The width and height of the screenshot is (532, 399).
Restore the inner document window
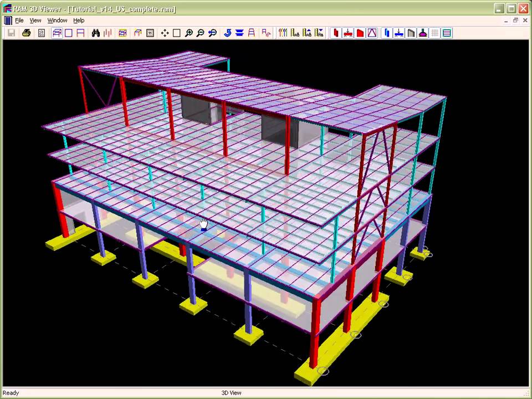(515, 21)
